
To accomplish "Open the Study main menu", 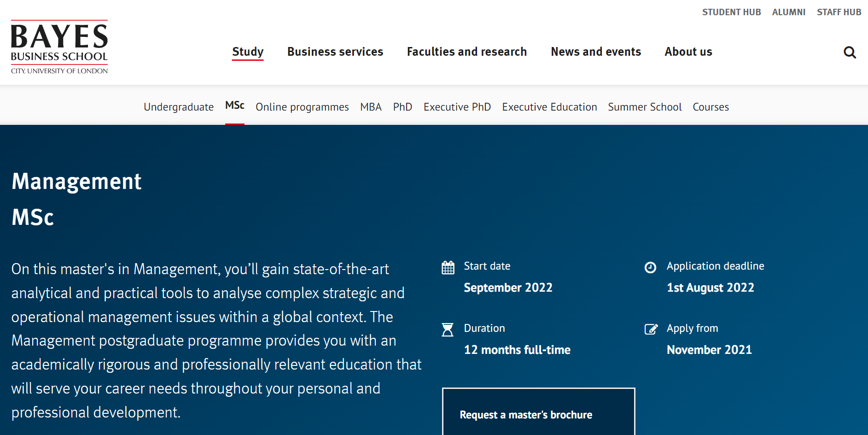I will point(248,52).
